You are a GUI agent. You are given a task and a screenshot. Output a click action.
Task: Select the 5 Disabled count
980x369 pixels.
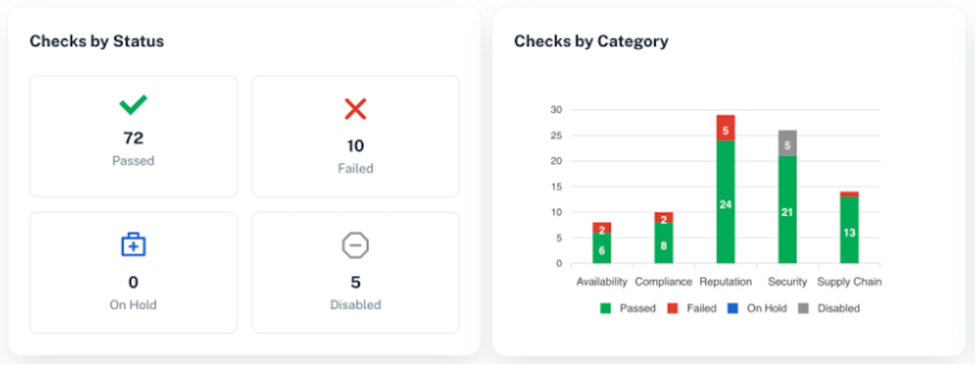[x=355, y=282]
